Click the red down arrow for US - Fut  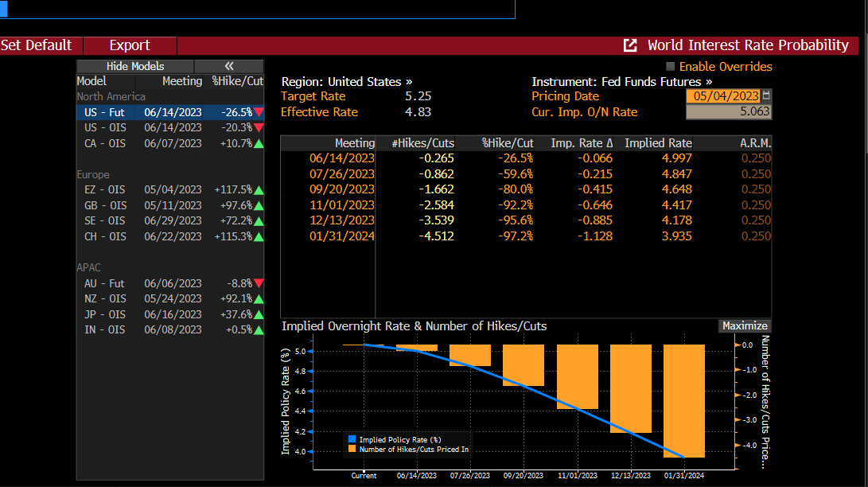[x=259, y=112]
